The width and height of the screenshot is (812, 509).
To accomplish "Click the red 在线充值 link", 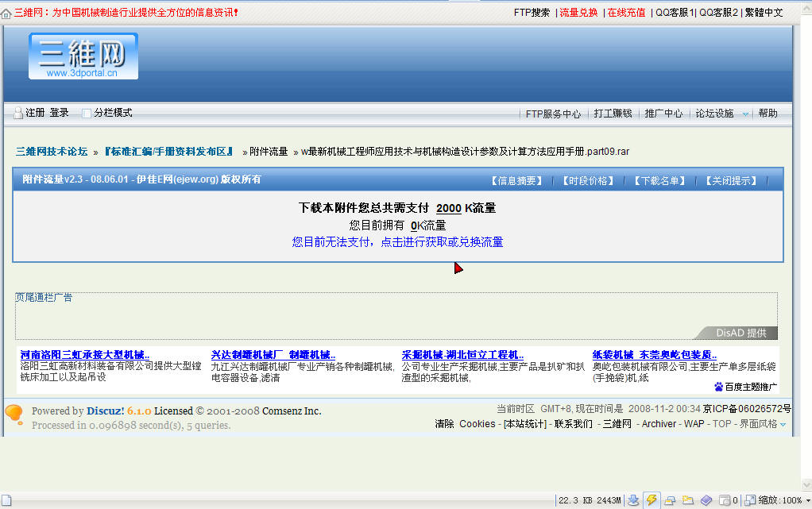I will 626,13.
